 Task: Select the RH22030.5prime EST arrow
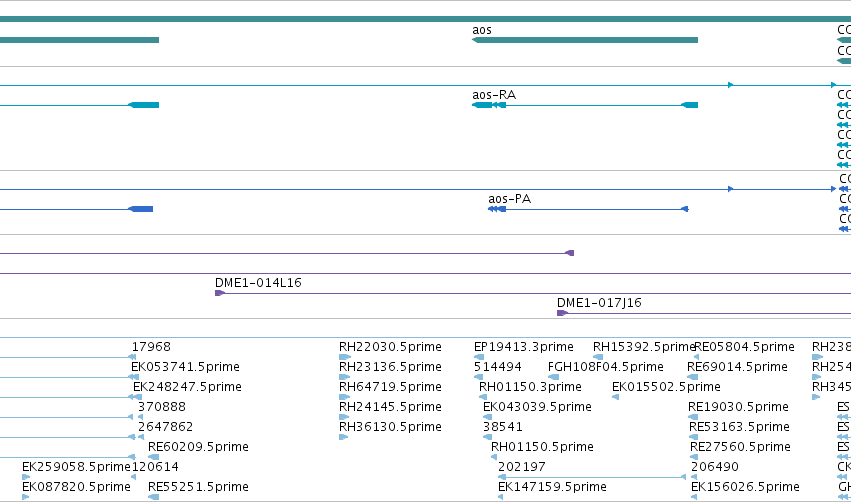tap(345, 357)
